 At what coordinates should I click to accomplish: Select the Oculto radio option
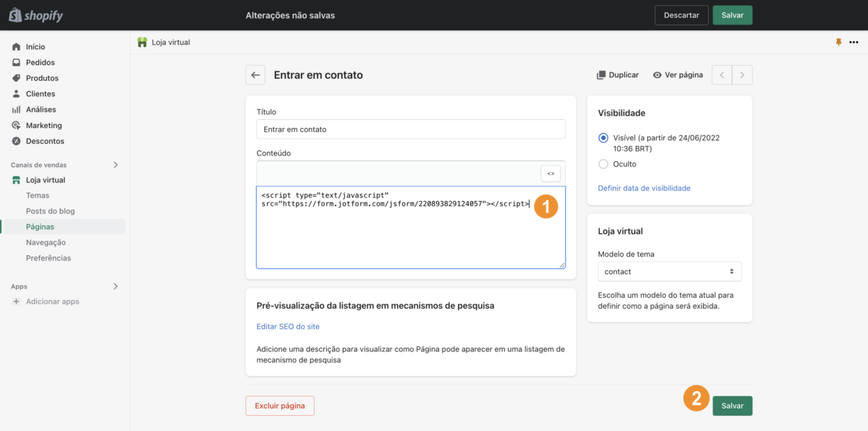[x=603, y=164]
